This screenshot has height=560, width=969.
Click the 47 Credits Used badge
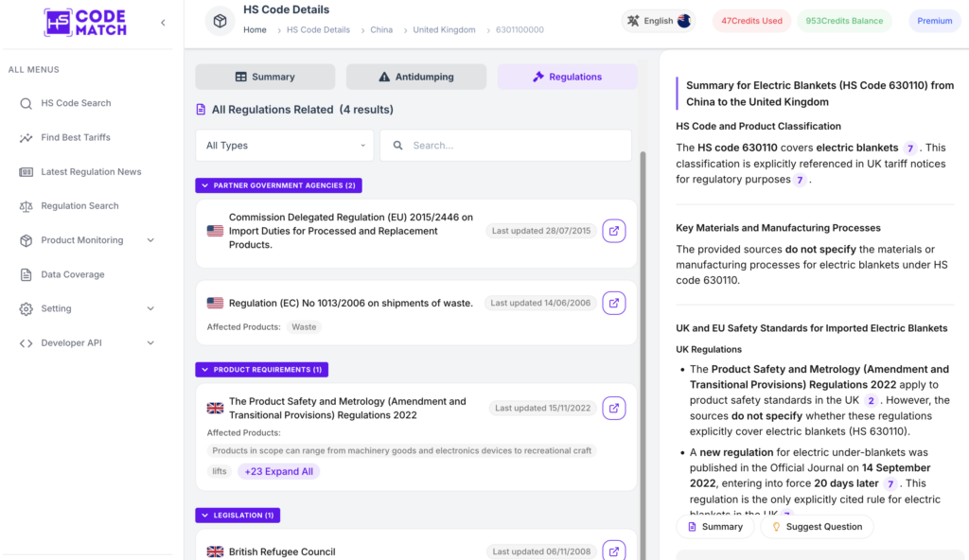(x=751, y=21)
